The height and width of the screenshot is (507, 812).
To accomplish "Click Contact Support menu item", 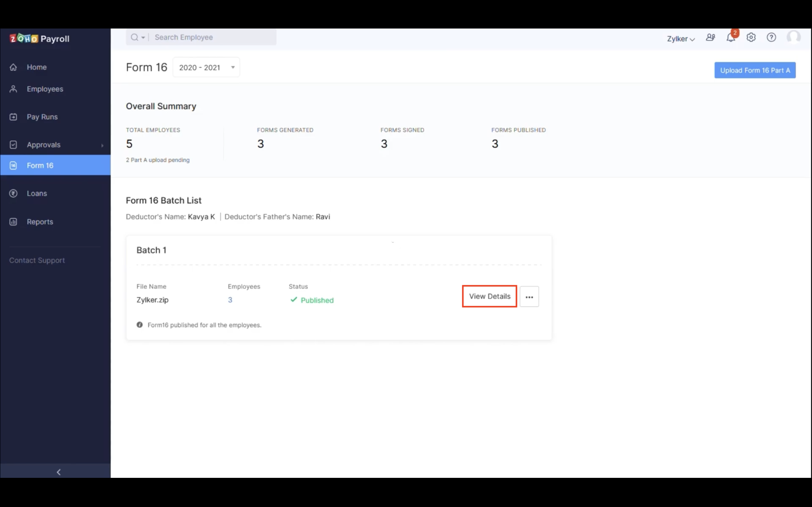I will [37, 260].
